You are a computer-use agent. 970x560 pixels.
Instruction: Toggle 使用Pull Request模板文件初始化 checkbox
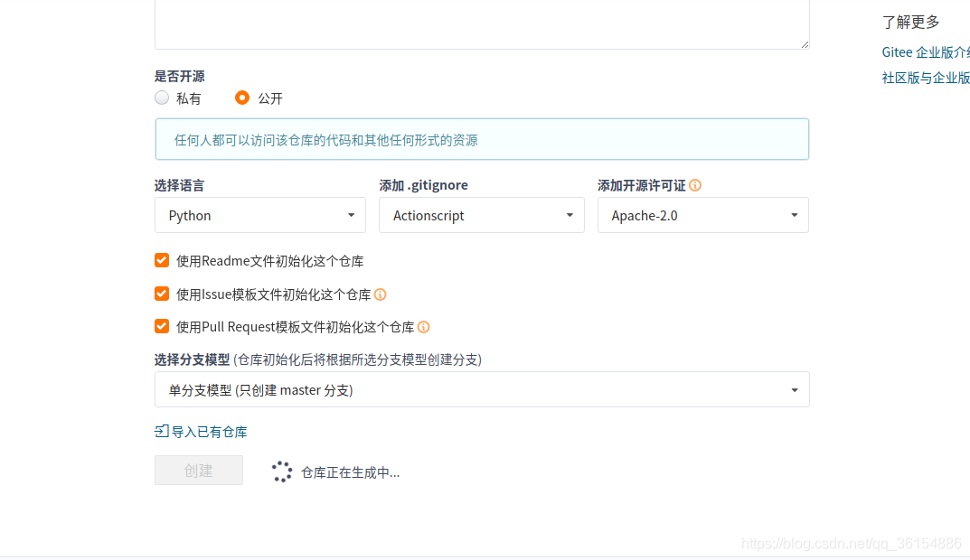tap(162, 326)
